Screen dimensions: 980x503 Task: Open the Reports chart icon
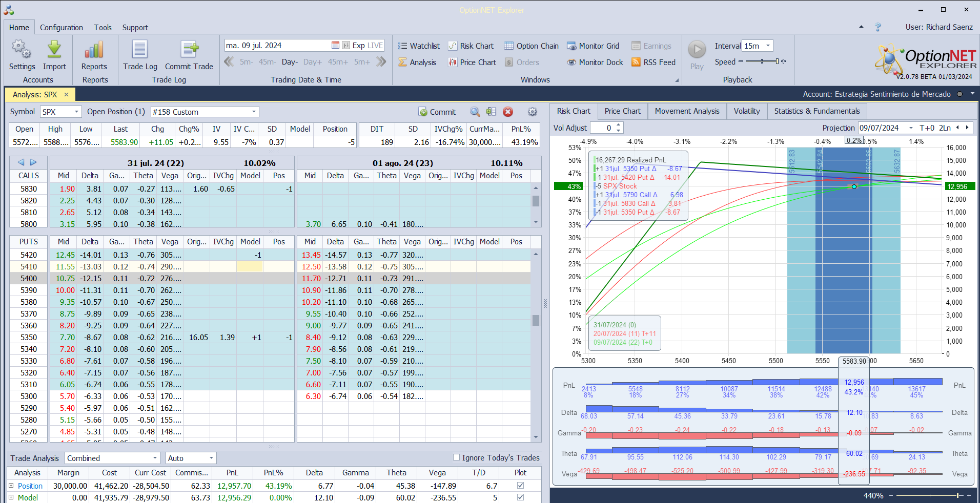pos(94,50)
